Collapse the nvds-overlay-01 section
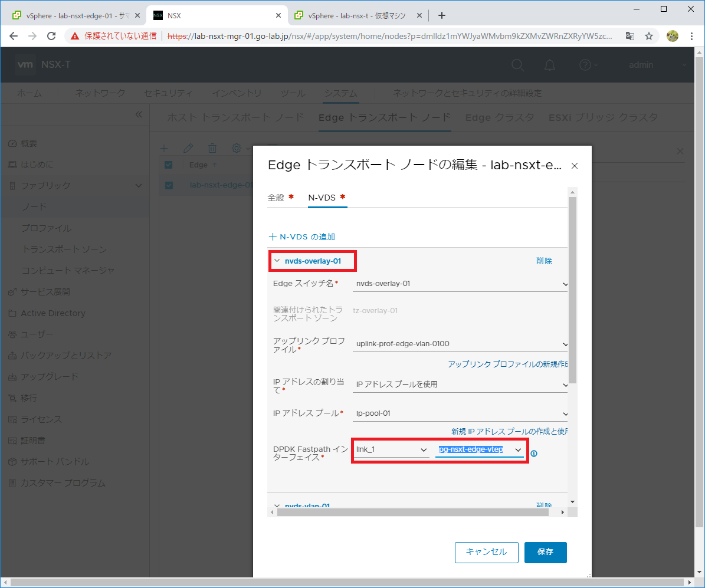 point(277,261)
